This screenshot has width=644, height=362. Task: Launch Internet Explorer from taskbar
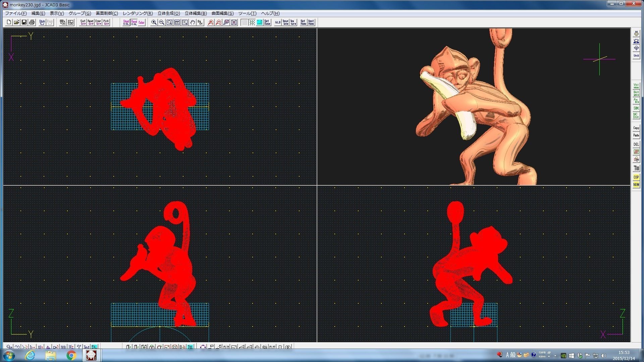(x=30, y=355)
